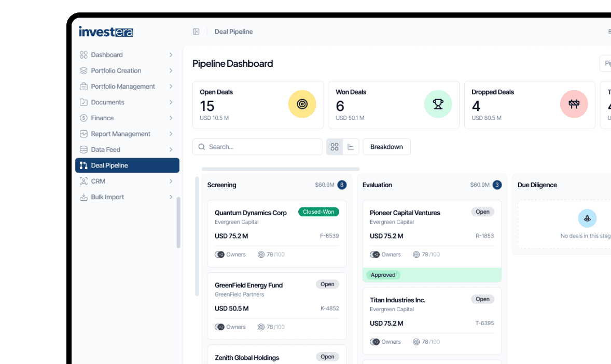Open Portfolio Management menu item

click(x=127, y=87)
